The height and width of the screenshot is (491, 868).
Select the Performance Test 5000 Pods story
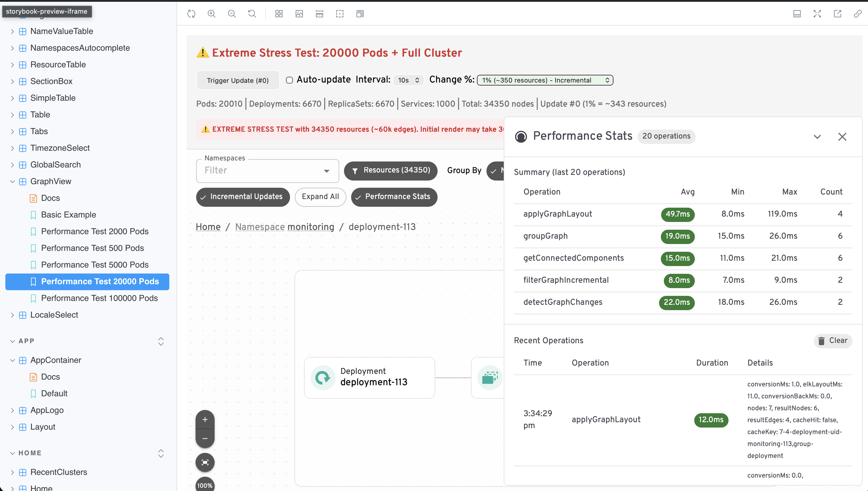(x=95, y=265)
